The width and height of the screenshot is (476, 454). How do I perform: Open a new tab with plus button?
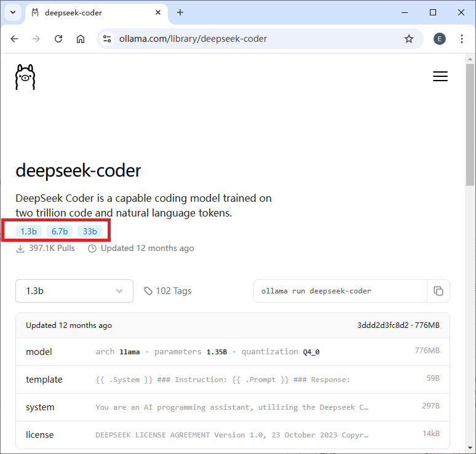(x=180, y=12)
